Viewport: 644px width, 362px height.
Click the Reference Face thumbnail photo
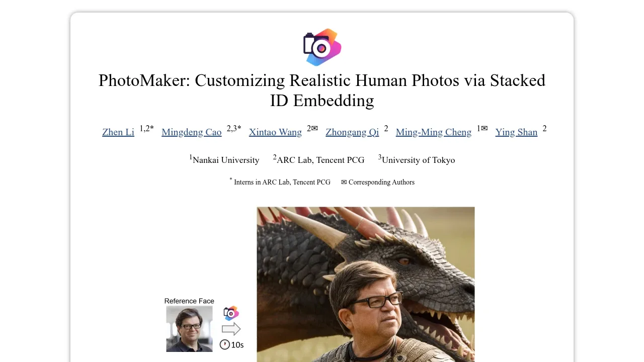pyautogui.click(x=189, y=329)
